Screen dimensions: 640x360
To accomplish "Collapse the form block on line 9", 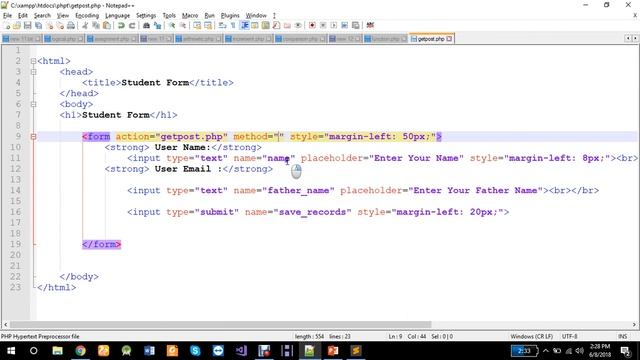I will click(x=33, y=137).
